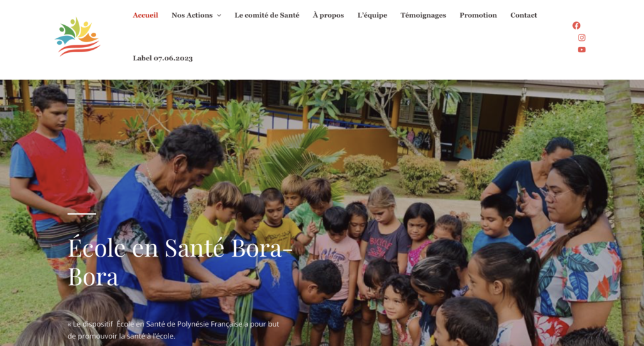Screen dimensions: 644x346
Task: Open the Nos Actions menu
Action: tap(192, 15)
